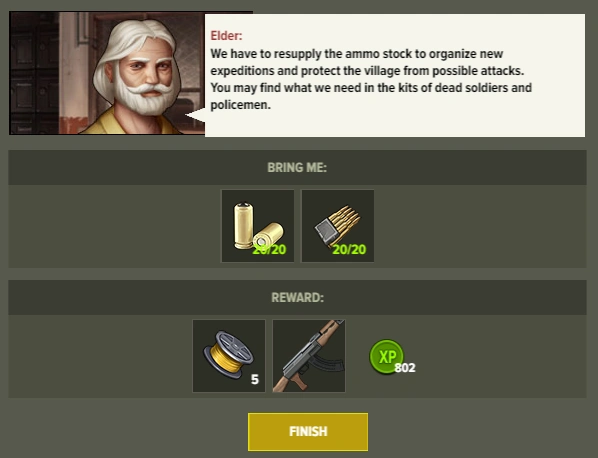Click the 20/20 count on rifle ammo

click(x=349, y=249)
